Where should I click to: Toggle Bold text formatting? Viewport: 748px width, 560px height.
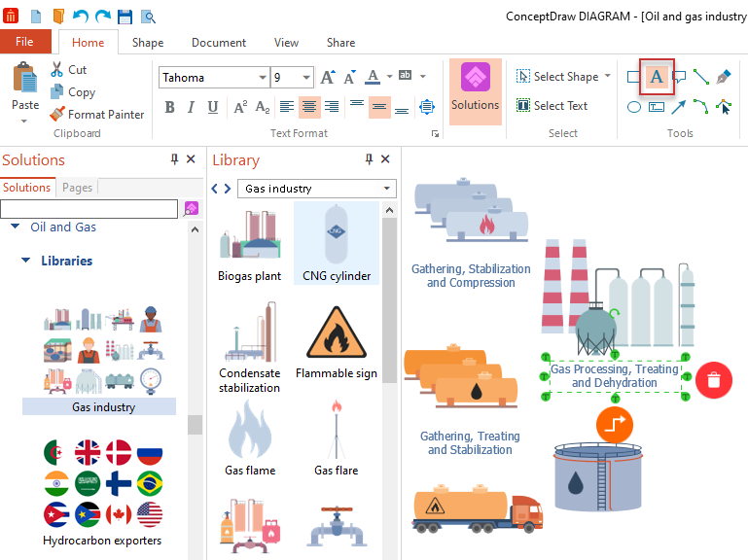click(170, 107)
